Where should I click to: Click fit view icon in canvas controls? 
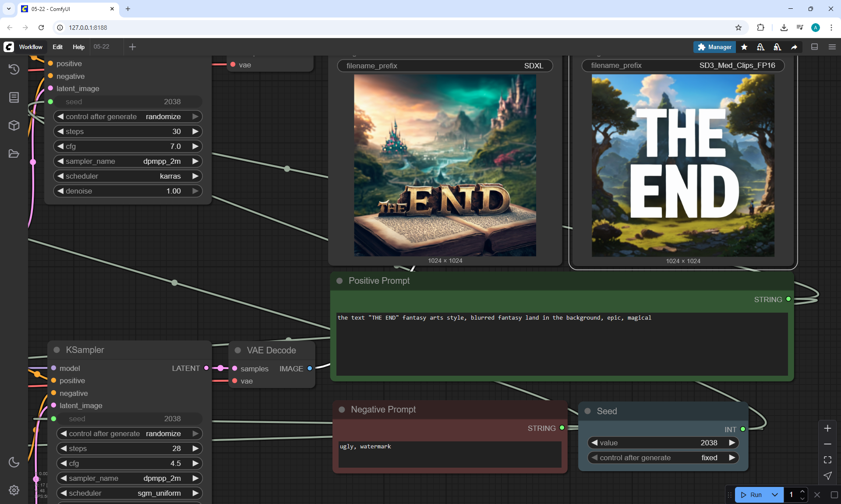point(827,460)
